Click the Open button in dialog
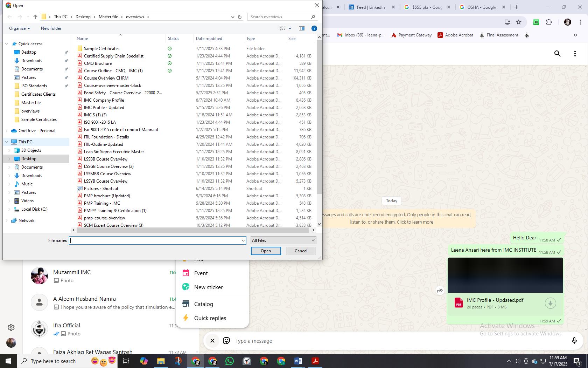The height and width of the screenshot is (368, 588). click(x=266, y=251)
